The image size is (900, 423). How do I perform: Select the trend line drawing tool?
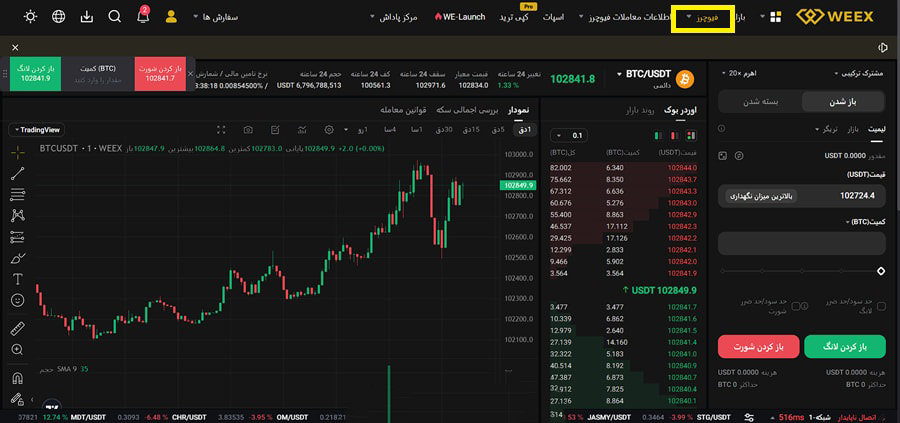point(18,173)
